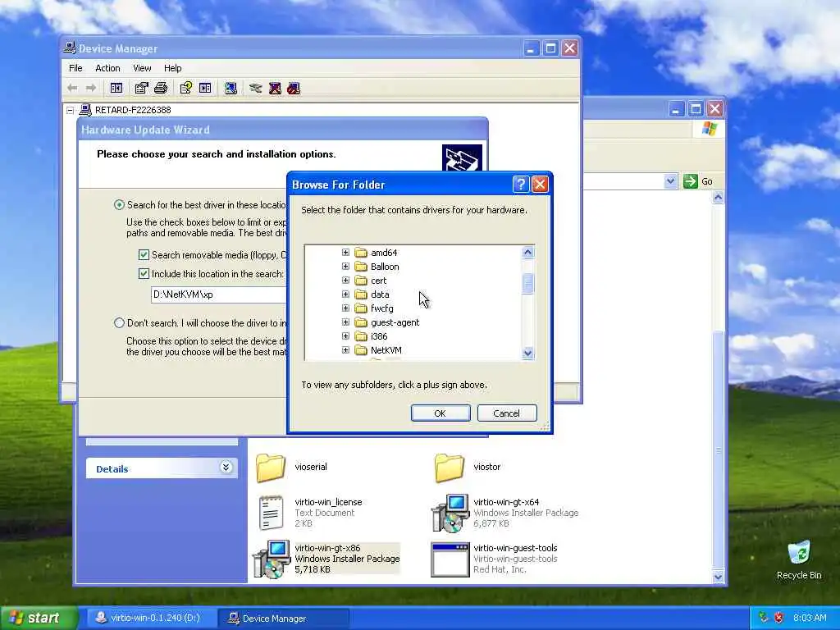
Task: Select the virtio-win_license text document icon
Action: coord(271,513)
